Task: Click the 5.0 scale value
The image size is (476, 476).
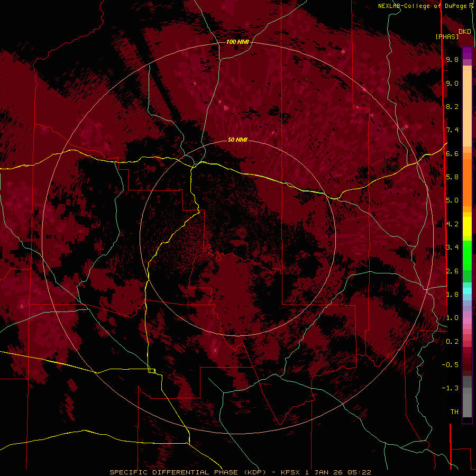Action: click(x=452, y=200)
